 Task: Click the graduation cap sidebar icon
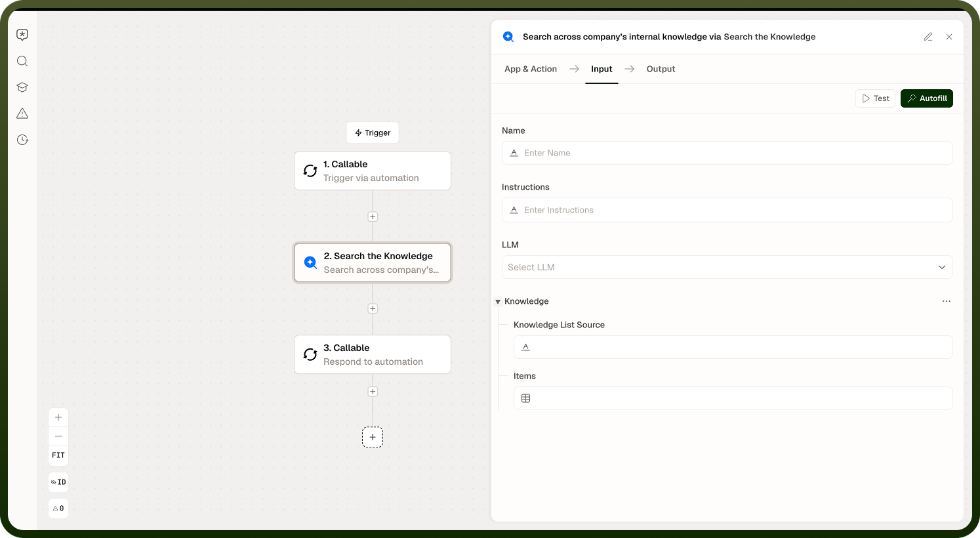[x=22, y=87]
